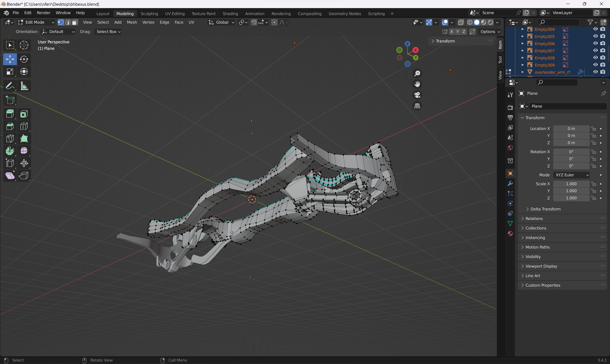The width and height of the screenshot is (610, 364).
Task: Select the Bevel tool
Action: click(x=10, y=126)
